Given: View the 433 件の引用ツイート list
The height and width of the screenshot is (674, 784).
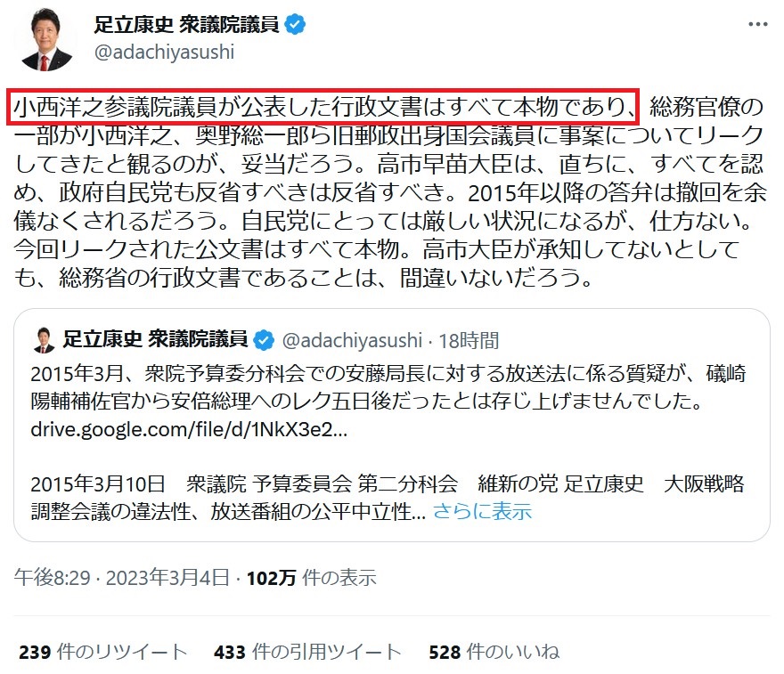Looking at the screenshot, I should (x=307, y=652).
